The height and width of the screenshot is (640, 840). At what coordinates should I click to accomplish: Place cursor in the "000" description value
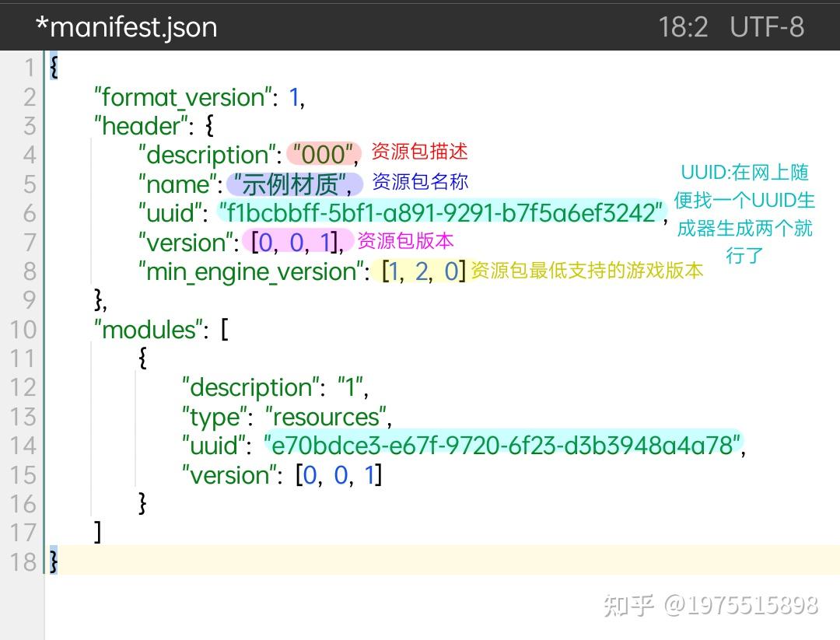(323, 155)
